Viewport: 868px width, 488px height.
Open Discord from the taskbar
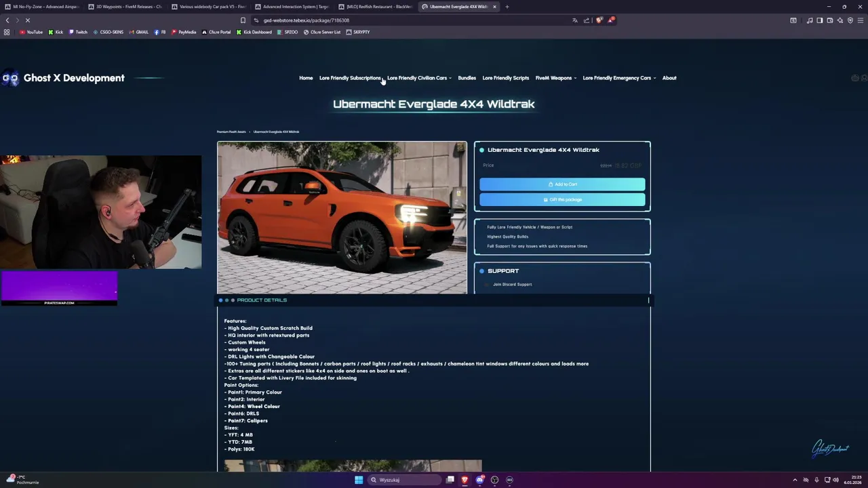(x=479, y=480)
